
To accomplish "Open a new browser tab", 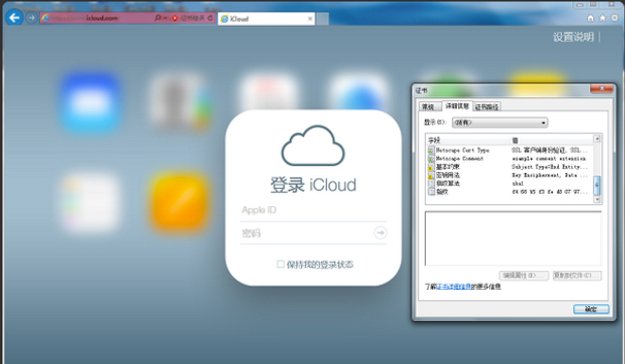I will 322,19.
